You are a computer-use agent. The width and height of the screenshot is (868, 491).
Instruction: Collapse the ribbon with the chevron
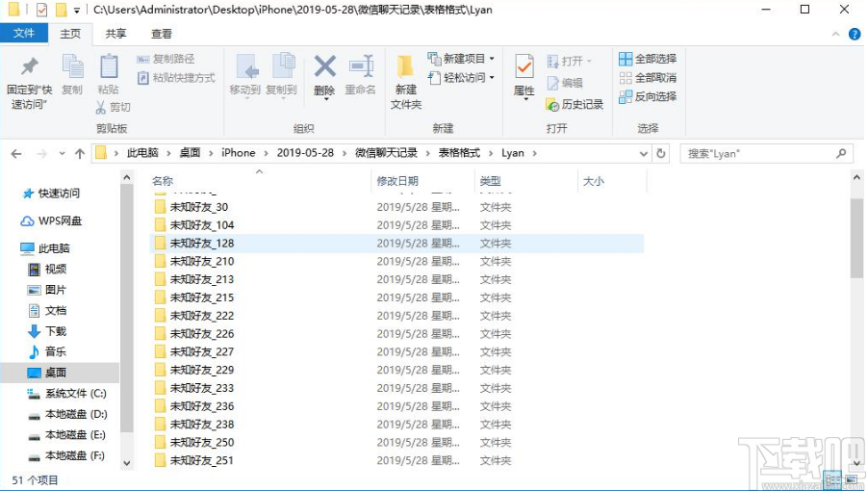point(835,35)
